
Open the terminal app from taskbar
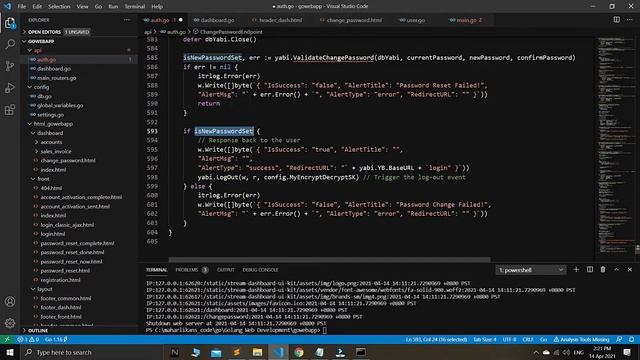click(x=360, y=352)
